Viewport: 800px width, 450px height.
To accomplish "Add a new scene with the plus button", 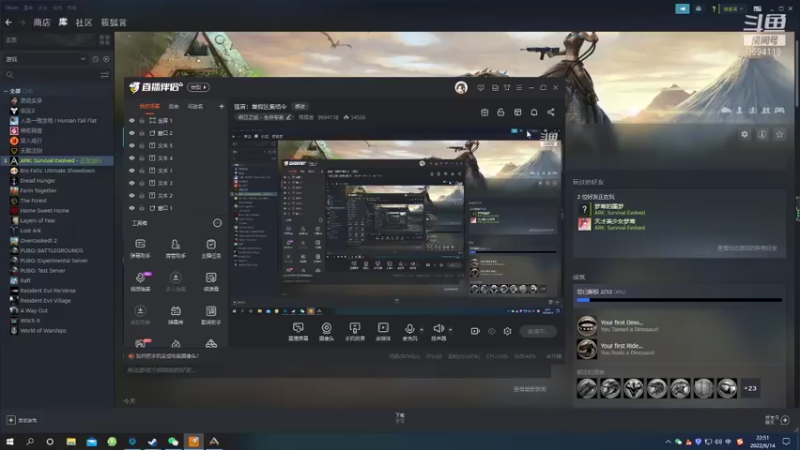I will 221,107.
